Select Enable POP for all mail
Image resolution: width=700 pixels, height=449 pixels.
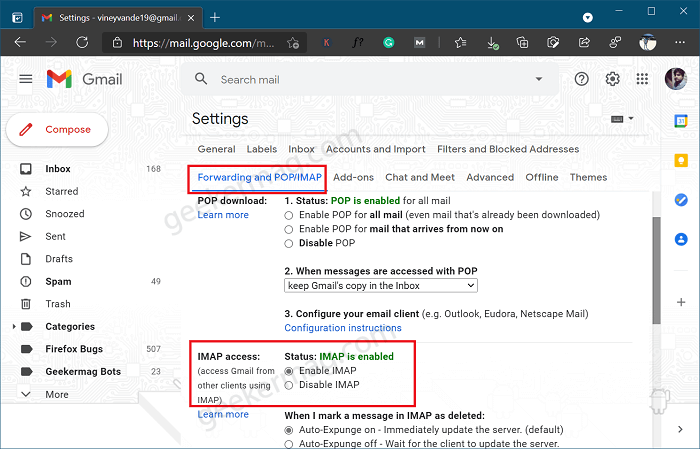point(289,216)
